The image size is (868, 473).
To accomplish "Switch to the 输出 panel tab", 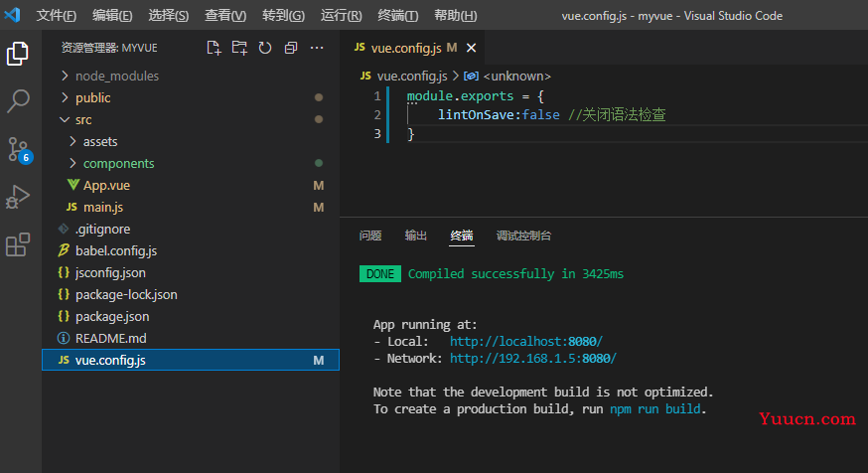I will 416,236.
